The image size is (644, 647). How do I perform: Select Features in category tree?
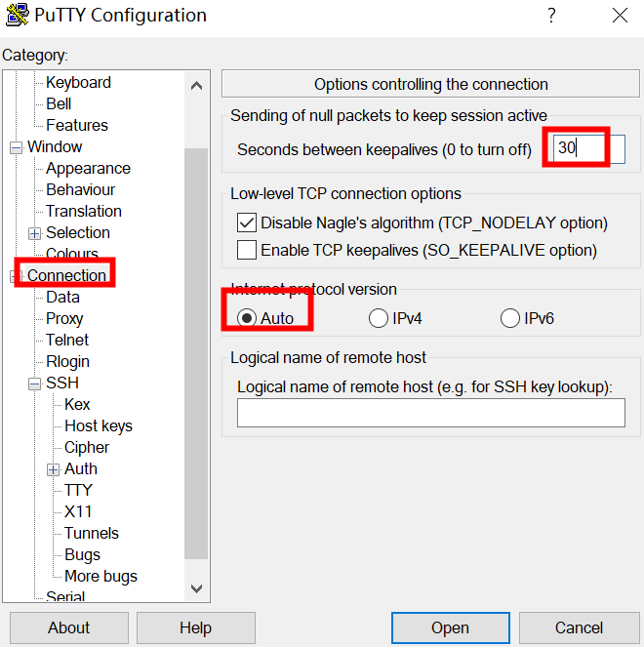tap(77, 125)
